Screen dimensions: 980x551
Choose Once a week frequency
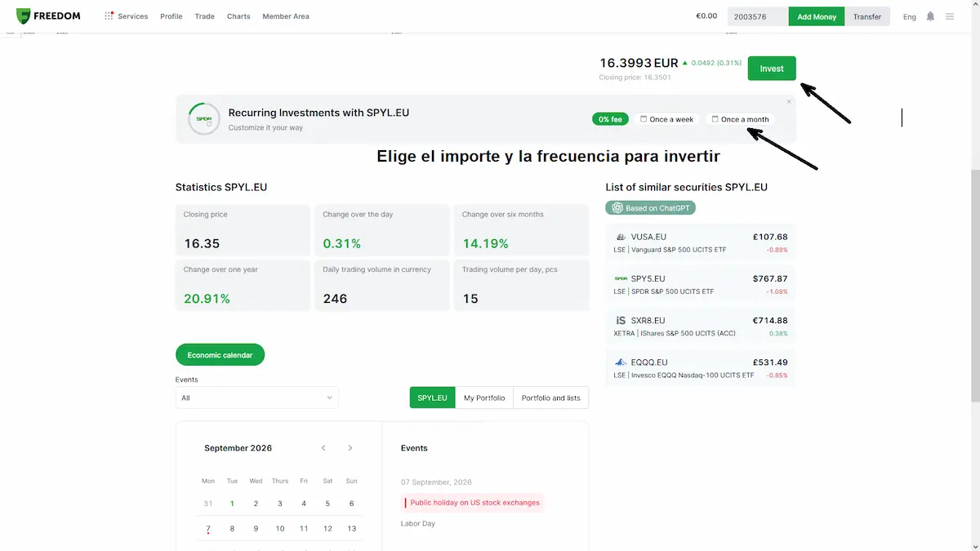point(666,119)
